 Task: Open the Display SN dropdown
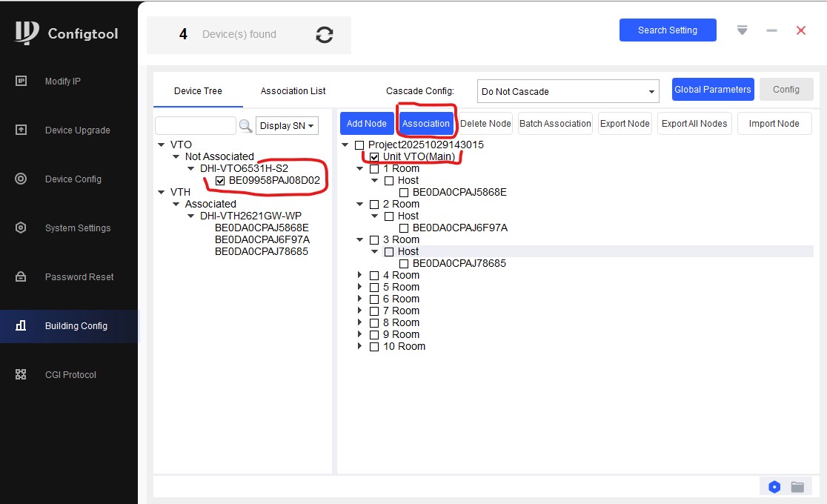(x=287, y=126)
